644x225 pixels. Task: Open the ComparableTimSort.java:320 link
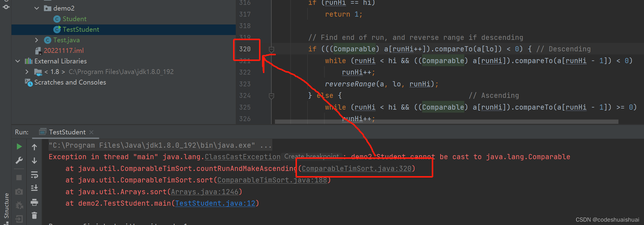(x=357, y=169)
